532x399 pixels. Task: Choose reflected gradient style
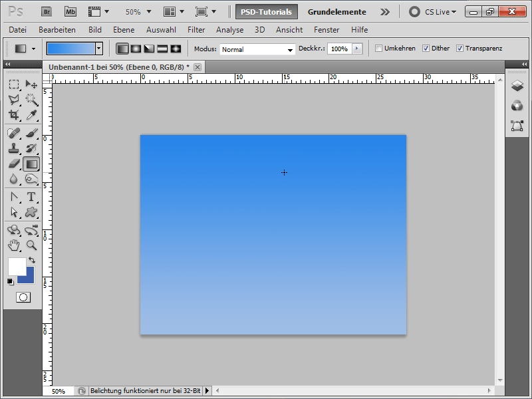(x=162, y=49)
